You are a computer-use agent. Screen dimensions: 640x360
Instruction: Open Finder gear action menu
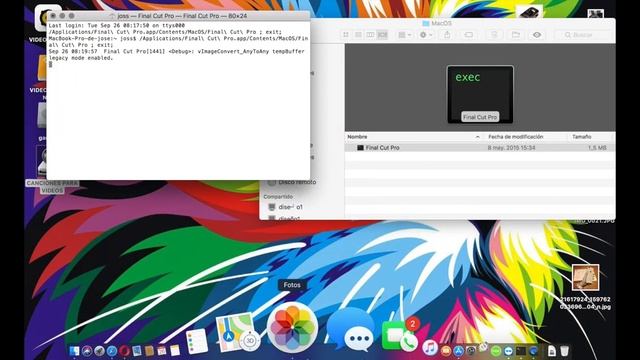point(425,35)
